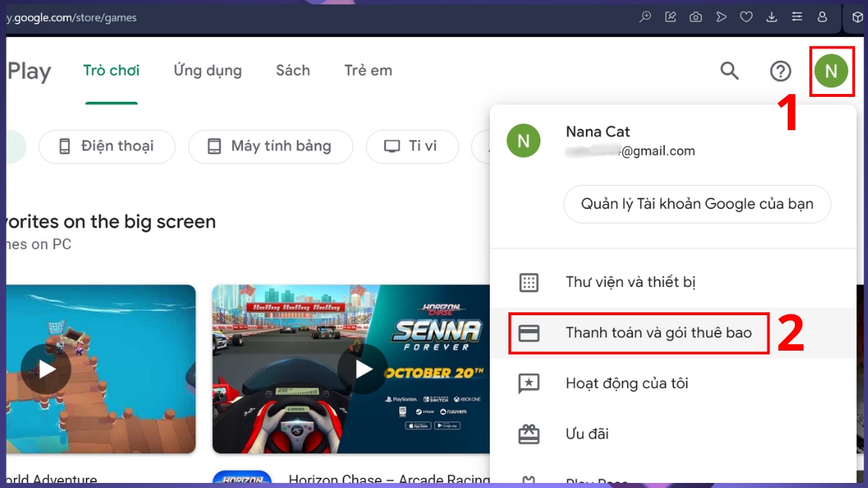868x488 pixels.
Task: Click the camera snapshot icon in browser toolbar
Action: [x=696, y=17]
